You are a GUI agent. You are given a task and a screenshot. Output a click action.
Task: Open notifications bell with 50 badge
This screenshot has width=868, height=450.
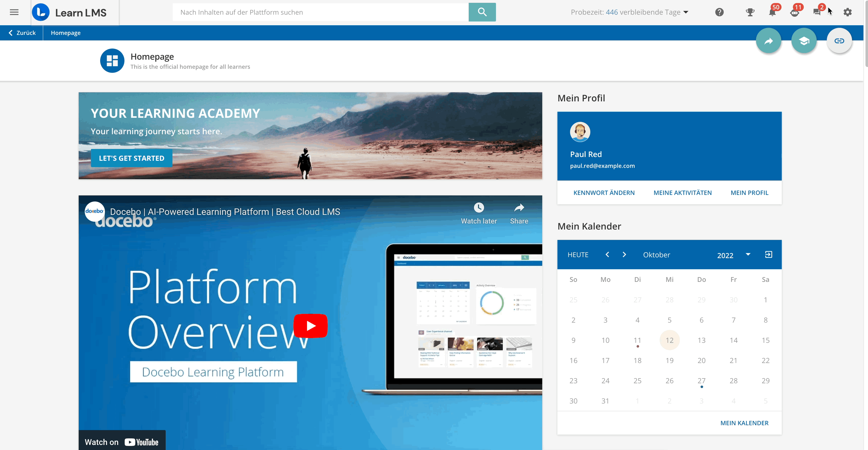tap(772, 12)
